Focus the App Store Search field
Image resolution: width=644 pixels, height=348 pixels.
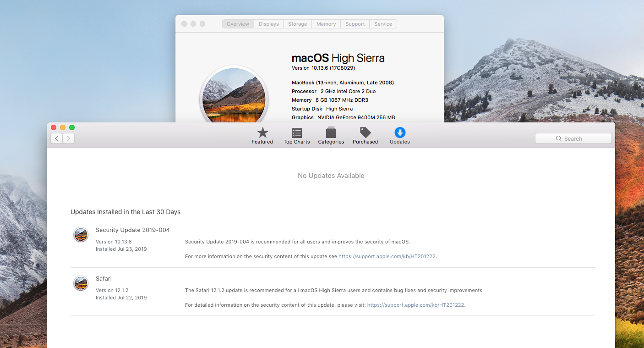point(573,138)
